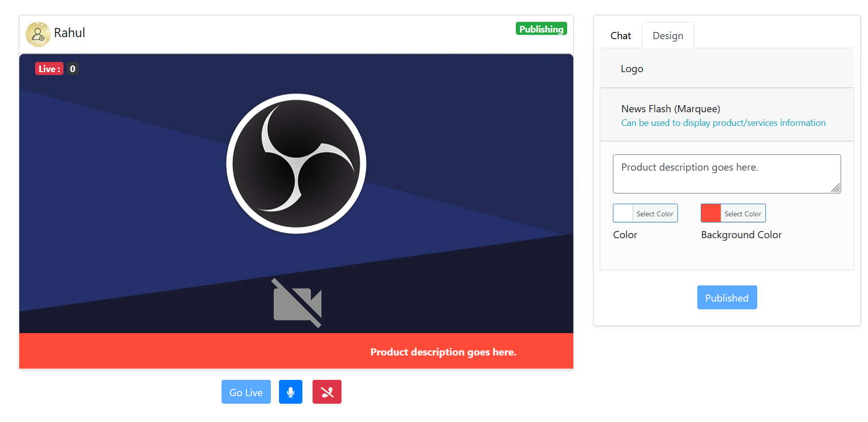Collapse the News Flash (Marquee) section

(670, 109)
